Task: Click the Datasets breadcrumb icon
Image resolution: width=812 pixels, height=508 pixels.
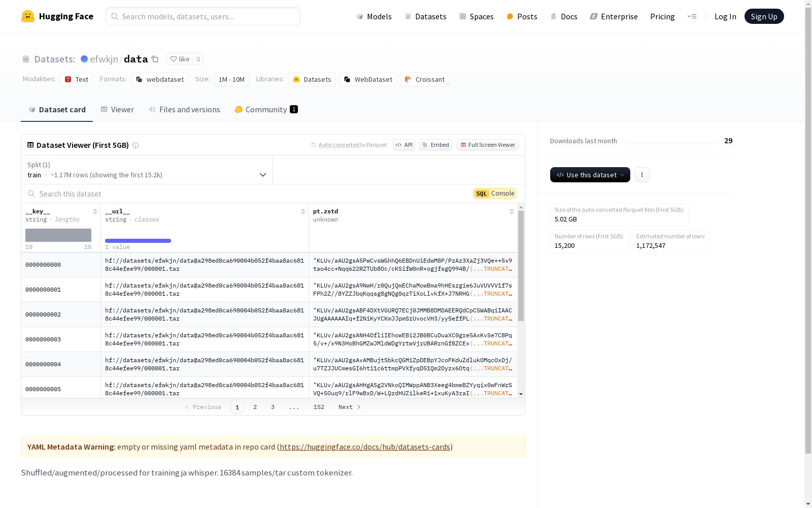Action: pyautogui.click(x=26, y=59)
